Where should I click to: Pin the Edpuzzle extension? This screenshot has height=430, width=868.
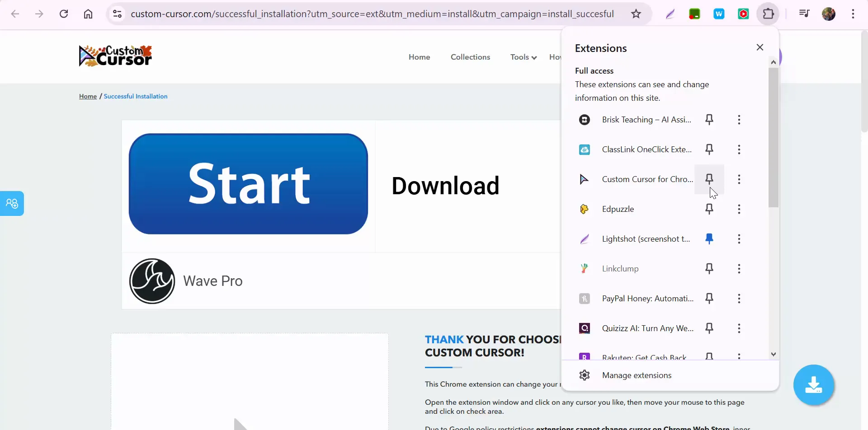[709, 209]
